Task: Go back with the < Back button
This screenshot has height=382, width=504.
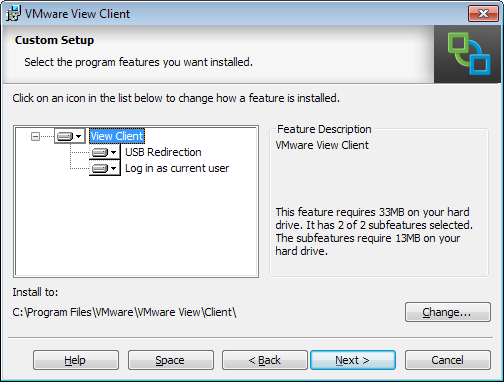Action: point(265,360)
